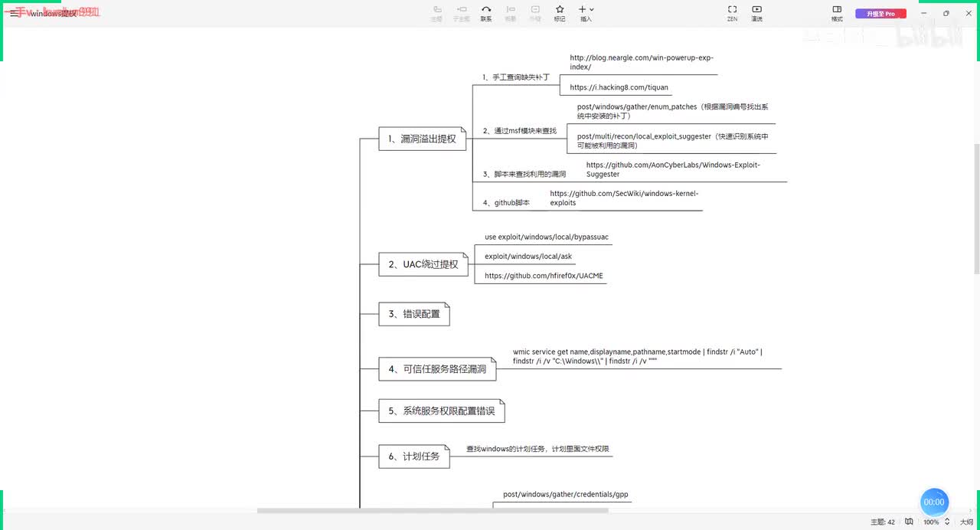Click the AonCyberLabs Windows-Exploit-Suggester link

[x=673, y=169]
